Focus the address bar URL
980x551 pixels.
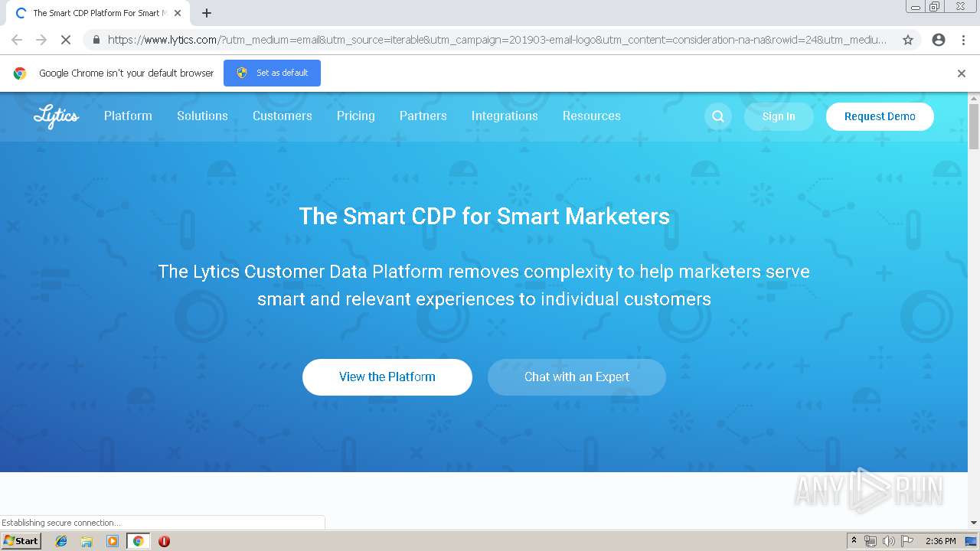tap(496, 40)
